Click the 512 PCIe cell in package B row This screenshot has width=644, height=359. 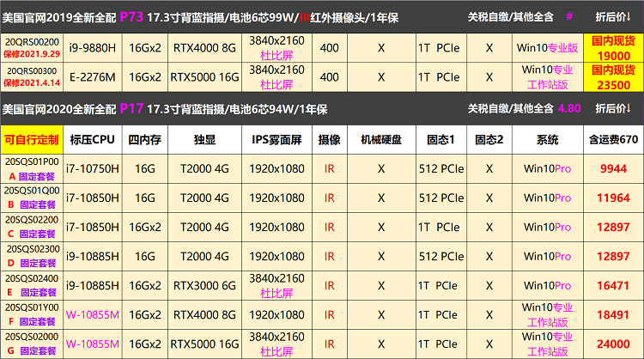(x=441, y=198)
